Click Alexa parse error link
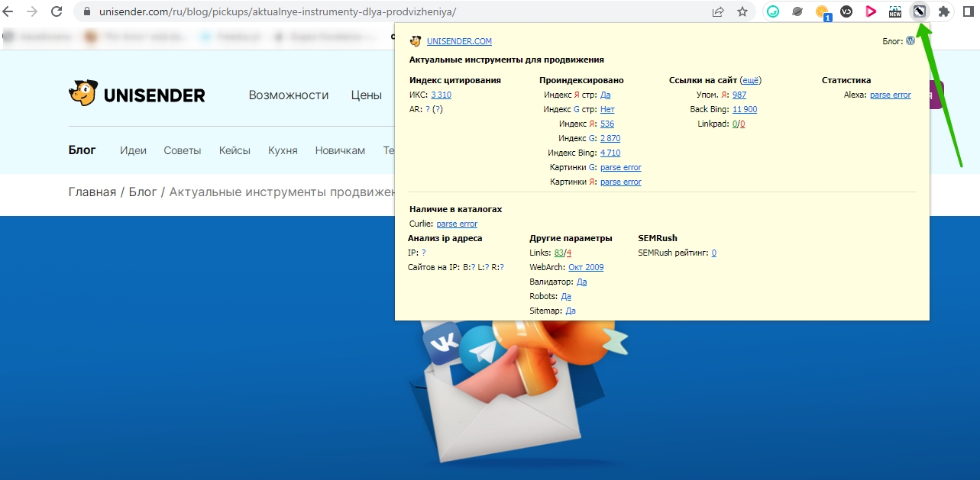 pos(891,95)
